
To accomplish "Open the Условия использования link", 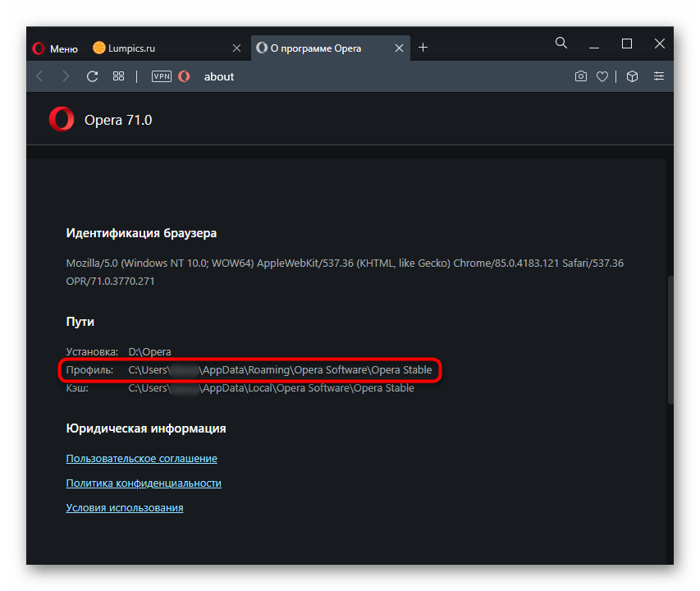I will point(125,507).
